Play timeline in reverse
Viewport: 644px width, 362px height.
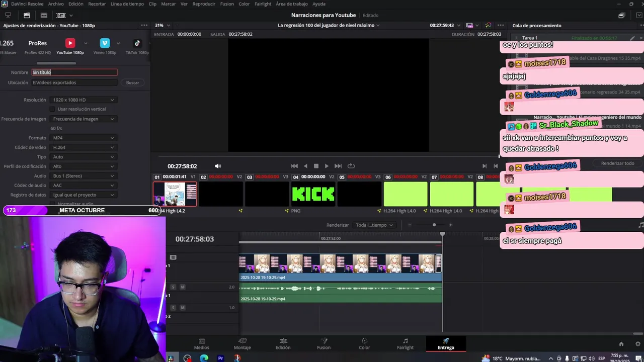click(305, 166)
